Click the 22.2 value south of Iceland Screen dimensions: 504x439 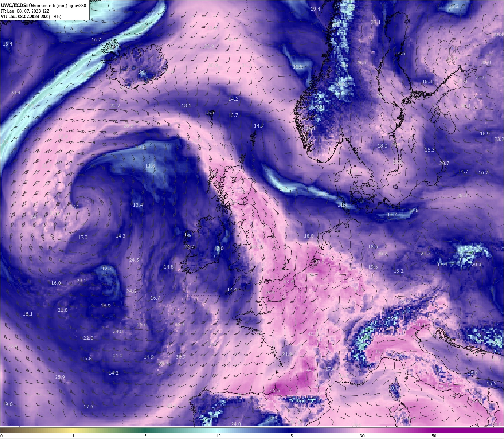coord(115,106)
